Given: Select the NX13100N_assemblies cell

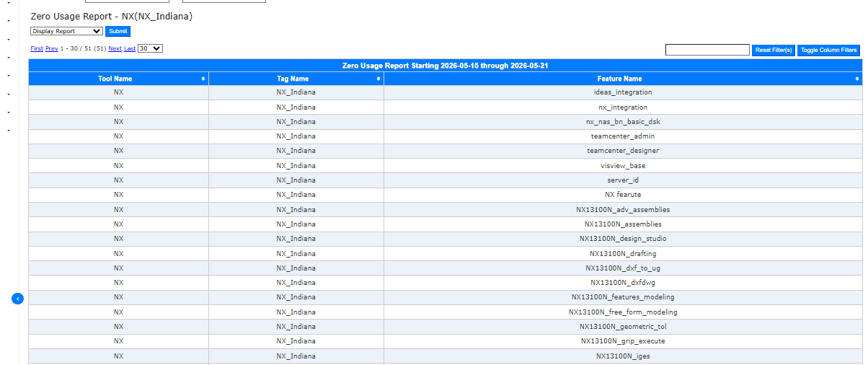Looking at the screenshot, I should [x=623, y=224].
